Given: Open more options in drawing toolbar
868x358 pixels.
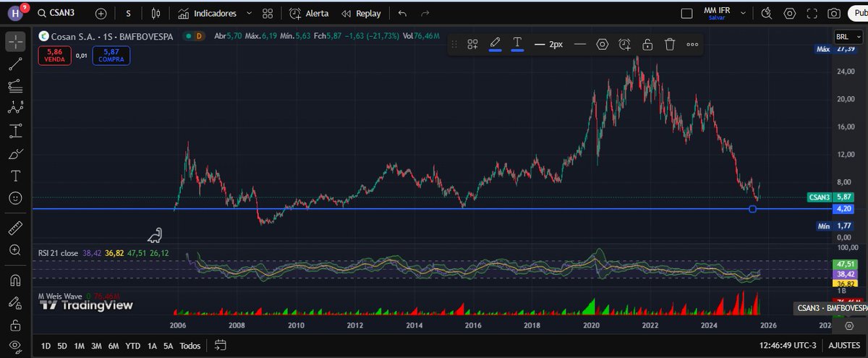Looking at the screenshot, I should pyautogui.click(x=692, y=44).
